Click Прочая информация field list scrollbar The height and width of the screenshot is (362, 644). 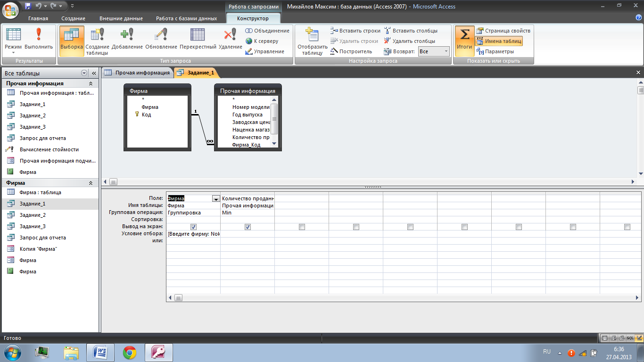pos(274,122)
